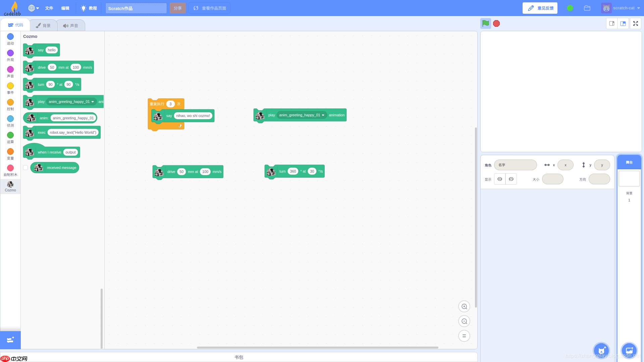Image resolution: width=644 pixels, height=362 pixels.
Task: Check the box next to received message block
Action: (25, 168)
